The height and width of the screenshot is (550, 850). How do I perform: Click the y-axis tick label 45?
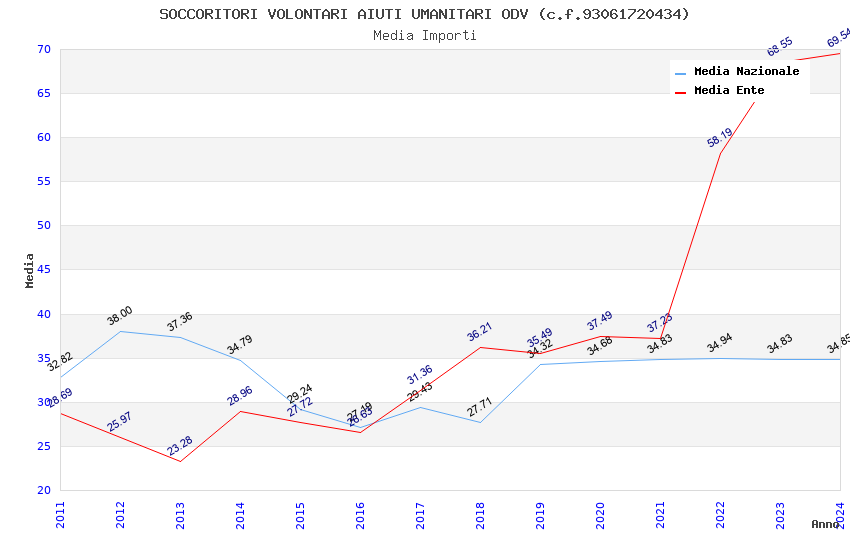(x=44, y=269)
